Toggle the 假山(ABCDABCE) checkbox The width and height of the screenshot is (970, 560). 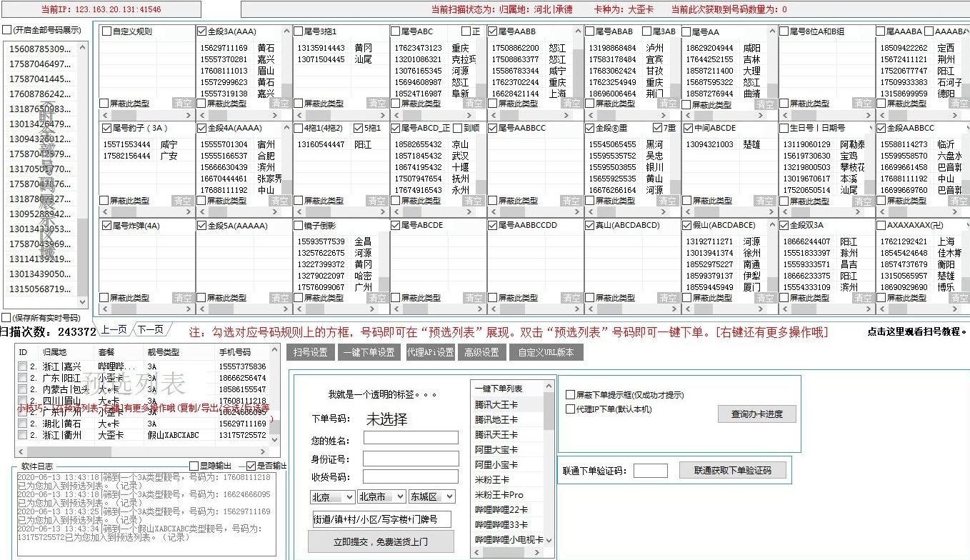click(687, 225)
